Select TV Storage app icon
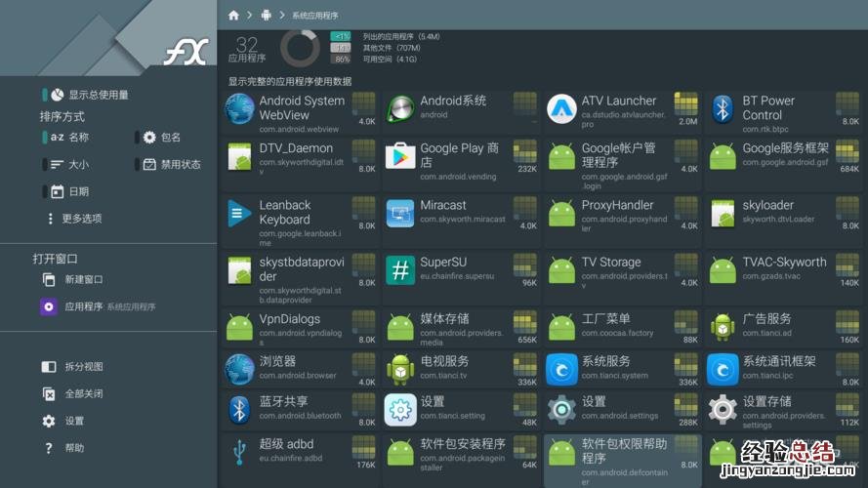 [561, 271]
